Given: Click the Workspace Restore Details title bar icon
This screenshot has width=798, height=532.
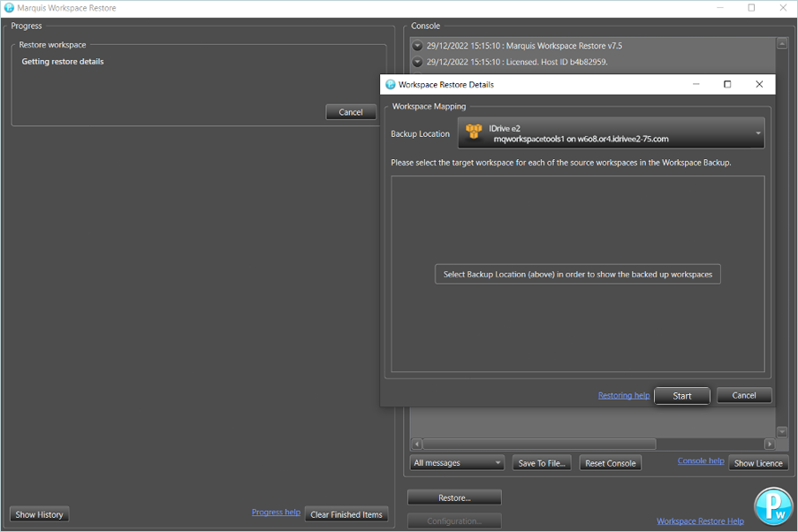Looking at the screenshot, I should (x=391, y=85).
